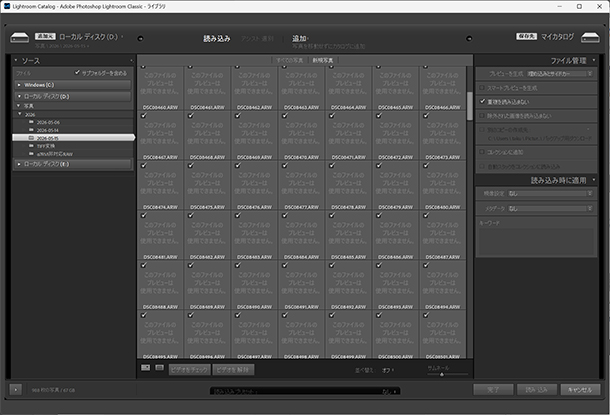Enable 除外された画像を読み込まない checkbox

[x=482, y=116]
